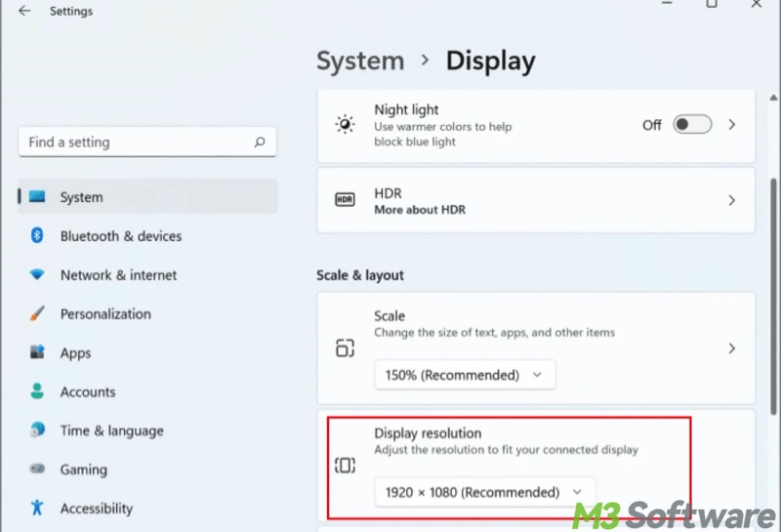Click the back arrow next to Settings
This screenshot has height=532, width=781.
pos(24,11)
